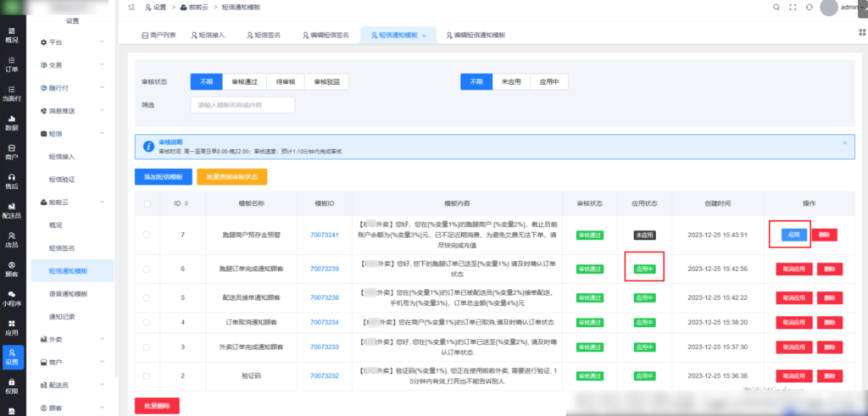Check the row with ID 6

click(x=147, y=269)
